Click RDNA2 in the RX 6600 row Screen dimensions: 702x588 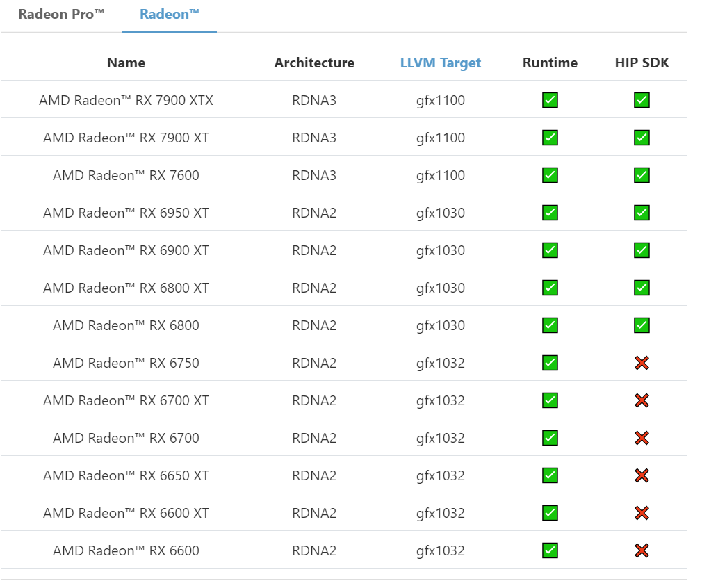314,551
